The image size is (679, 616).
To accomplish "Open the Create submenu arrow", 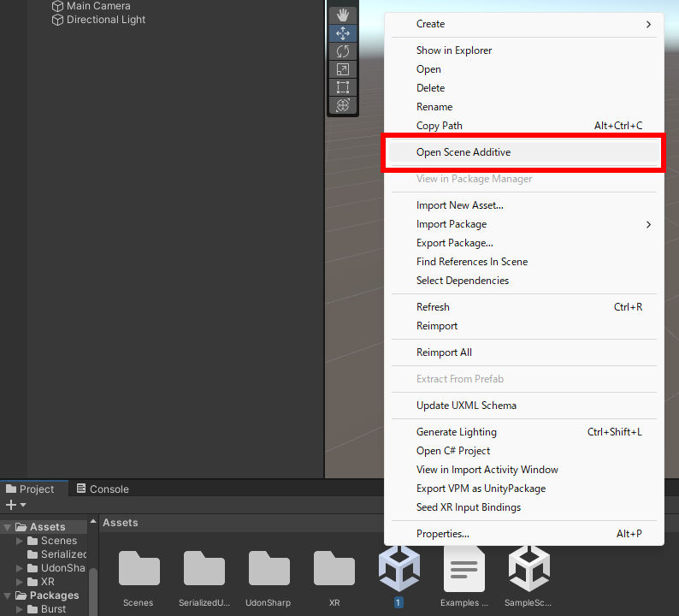I will click(648, 24).
